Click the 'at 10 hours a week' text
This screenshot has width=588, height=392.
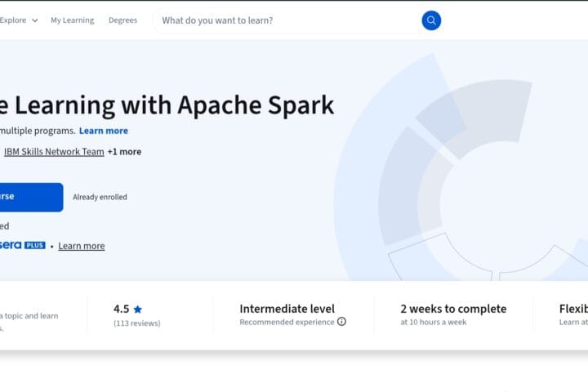(x=434, y=322)
